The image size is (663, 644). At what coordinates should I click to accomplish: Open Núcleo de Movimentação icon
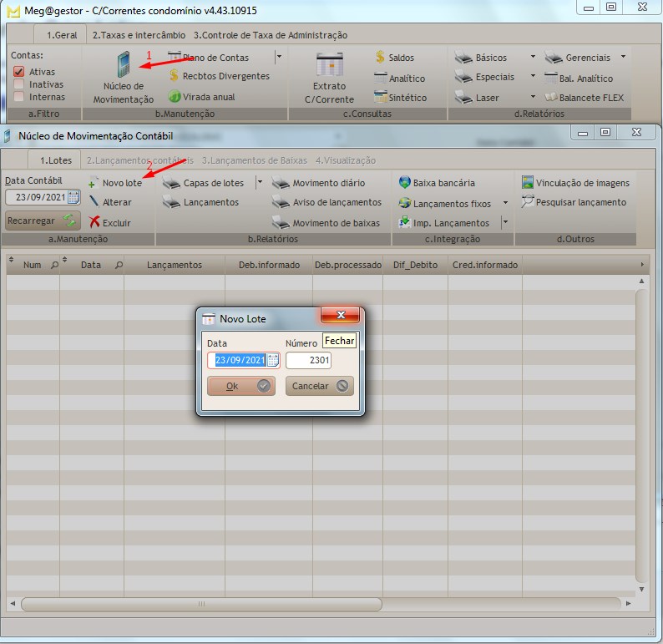(x=123, y=65)
